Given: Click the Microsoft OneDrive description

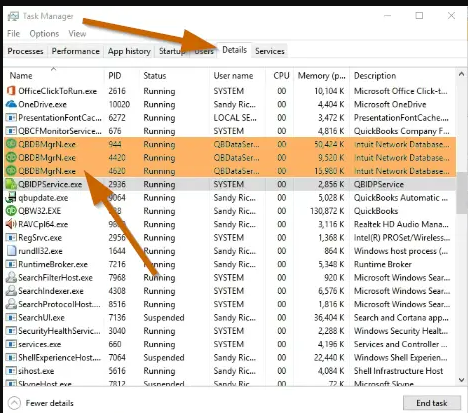Looking at the screenshot, I should click(x=390, y=104).
